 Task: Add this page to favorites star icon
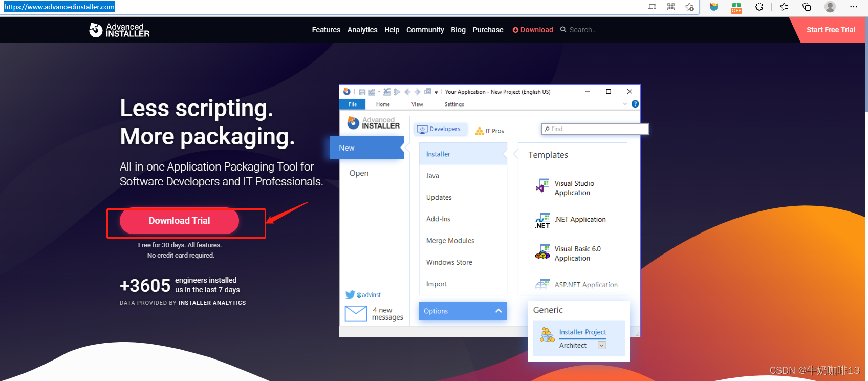point(689,7)
